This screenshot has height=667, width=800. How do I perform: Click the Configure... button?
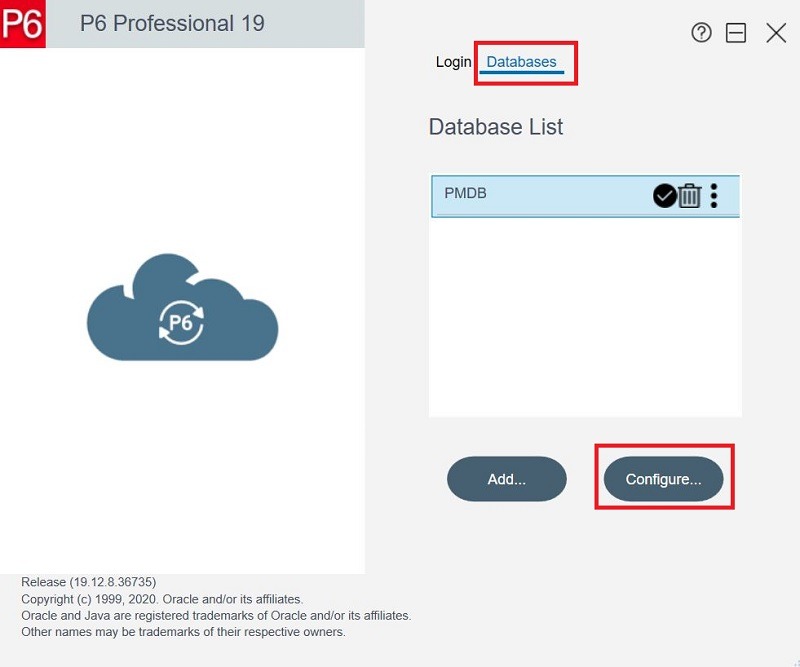[663, 479]
